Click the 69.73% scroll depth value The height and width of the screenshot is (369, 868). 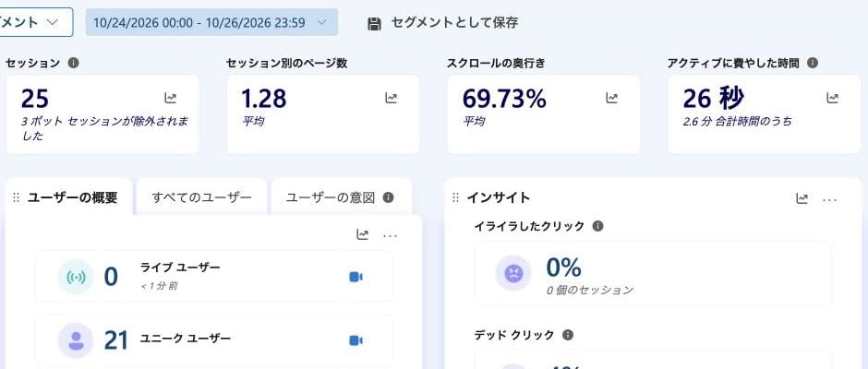504,99
